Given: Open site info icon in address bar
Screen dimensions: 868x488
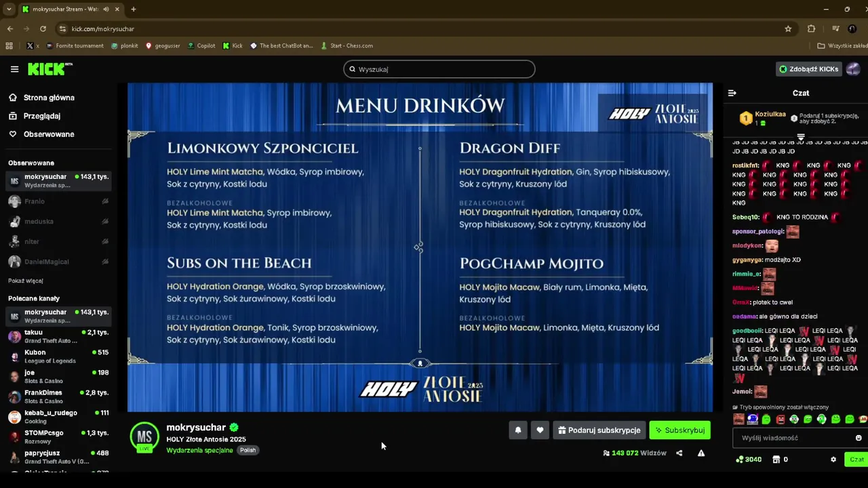Looking at the screenshot, I should point(63,28).
